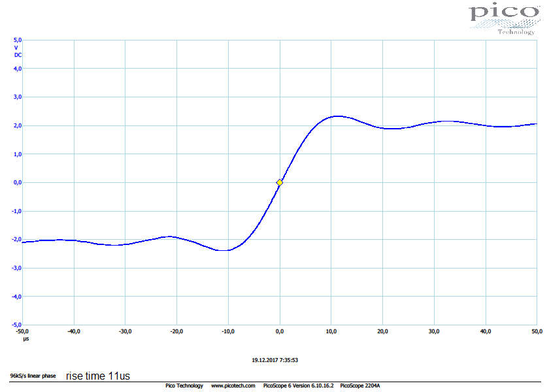Click the PicoScope 2204A device text
The height and width of the screenshot is (392, 549).
click(x=360, y=385)
